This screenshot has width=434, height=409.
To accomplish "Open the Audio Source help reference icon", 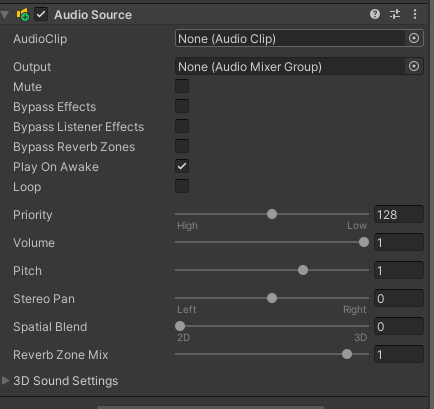I will 375,14.
